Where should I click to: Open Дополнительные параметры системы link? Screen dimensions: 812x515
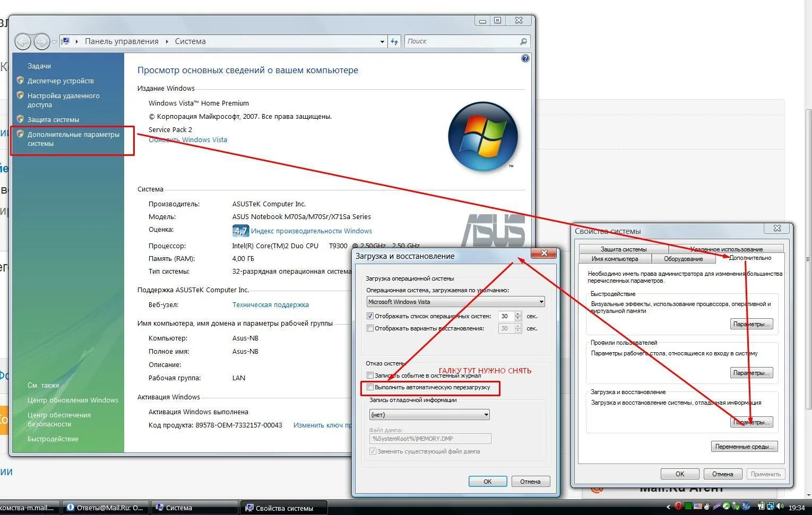(73, 139)
